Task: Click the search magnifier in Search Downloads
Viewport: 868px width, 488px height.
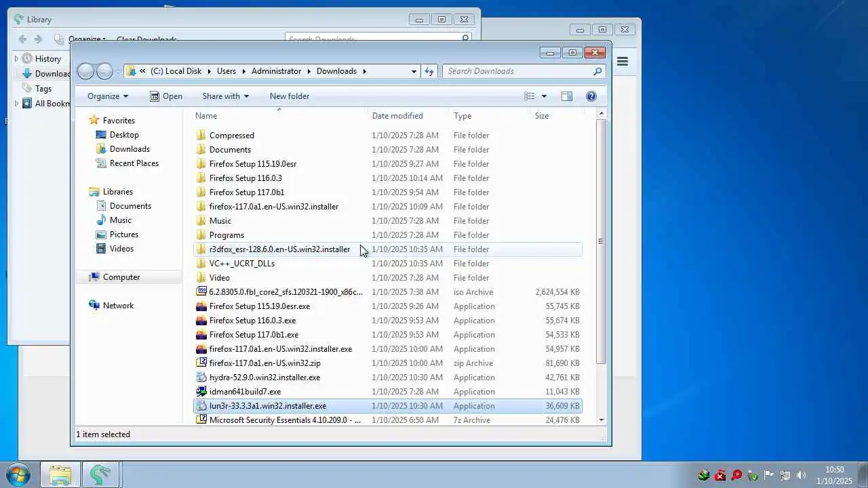Action: point(597,71)
